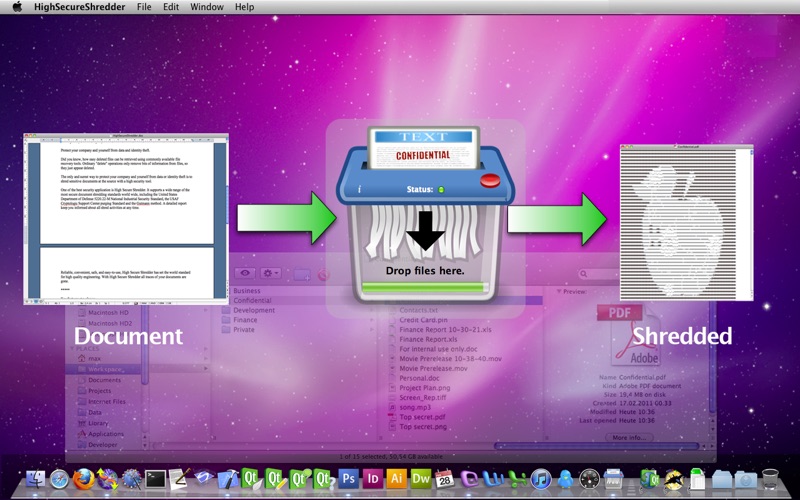Image resolution: width=800 pixels, height=500 pixels.
Task: Open Finder from the Dock
Action: click(x=36, y=480)
